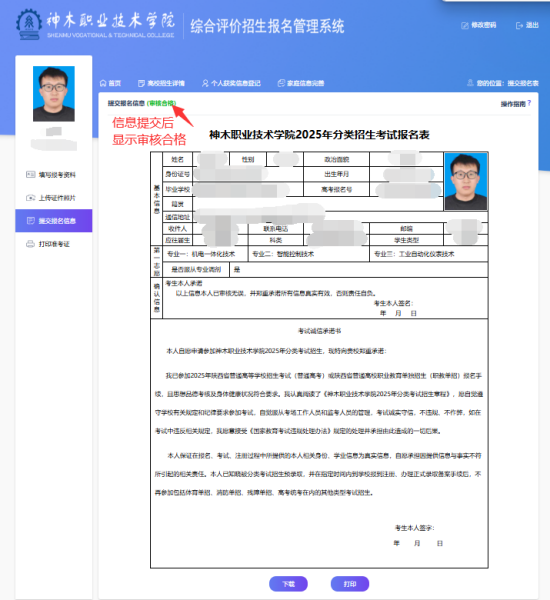The image size is (550, 600).
Task: Click the 考试诚信承诺书 heading
Action: pos(319,331)
